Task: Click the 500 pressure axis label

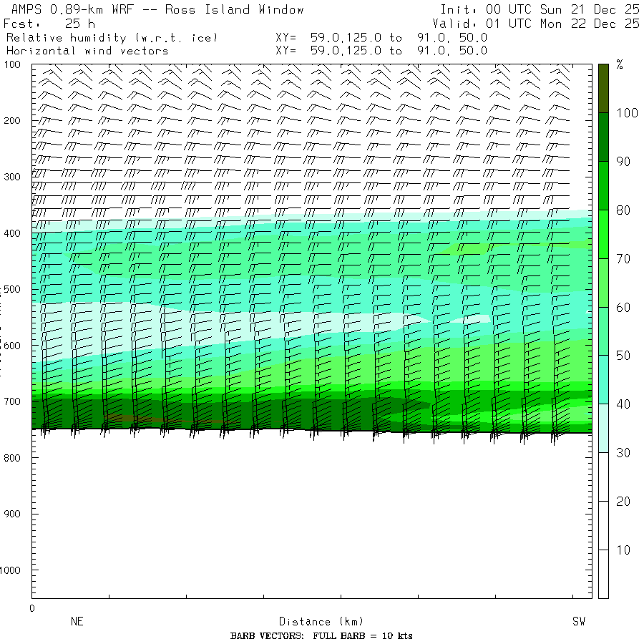Action: click(12, 289)
